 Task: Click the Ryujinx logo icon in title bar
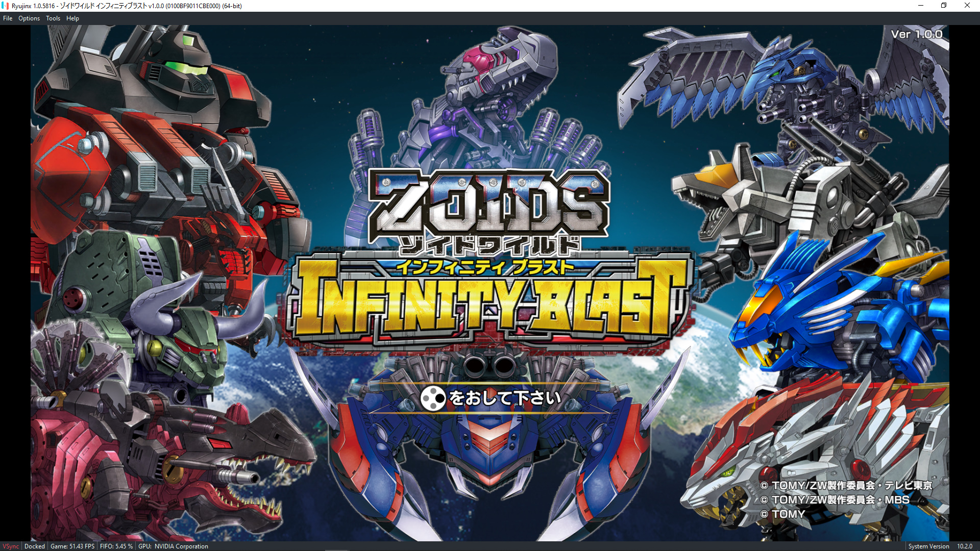(6, 6)
